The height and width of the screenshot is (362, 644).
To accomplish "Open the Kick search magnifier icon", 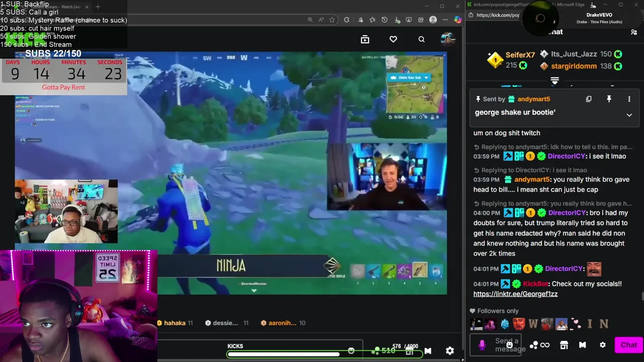I will click(x=422, y=39).
